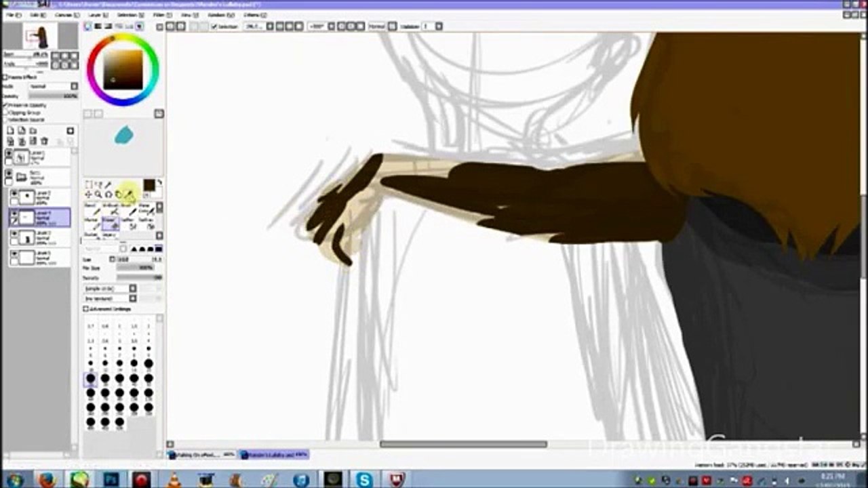The image size is (868, 488).
Task: Choose the Brush tool
Action: point(128,209)
